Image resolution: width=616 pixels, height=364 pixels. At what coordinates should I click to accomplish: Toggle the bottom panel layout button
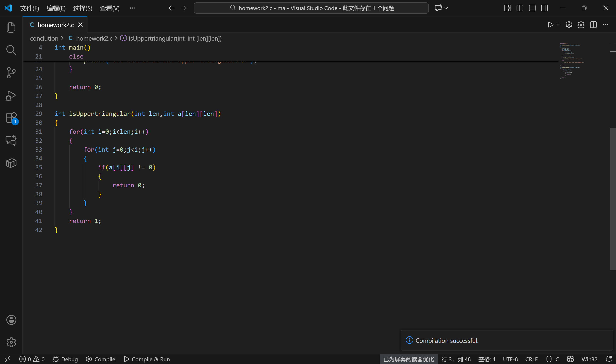[532, 8]
